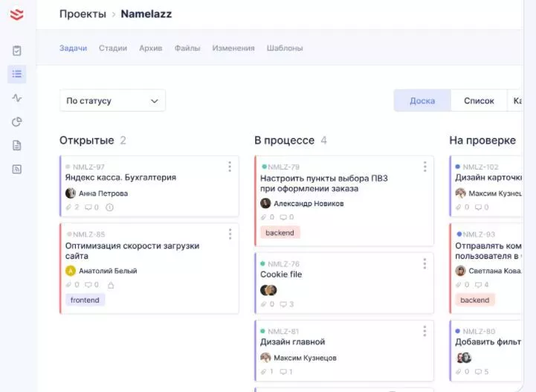Click info circle icon on NMLZ-97 card

tap(109, 208)
